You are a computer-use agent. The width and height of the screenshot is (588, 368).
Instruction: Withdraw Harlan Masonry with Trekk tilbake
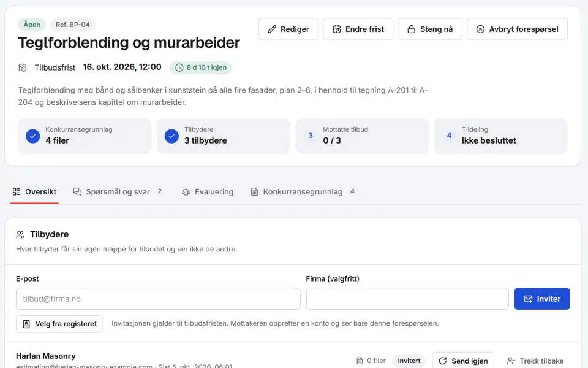coord(535,361)
